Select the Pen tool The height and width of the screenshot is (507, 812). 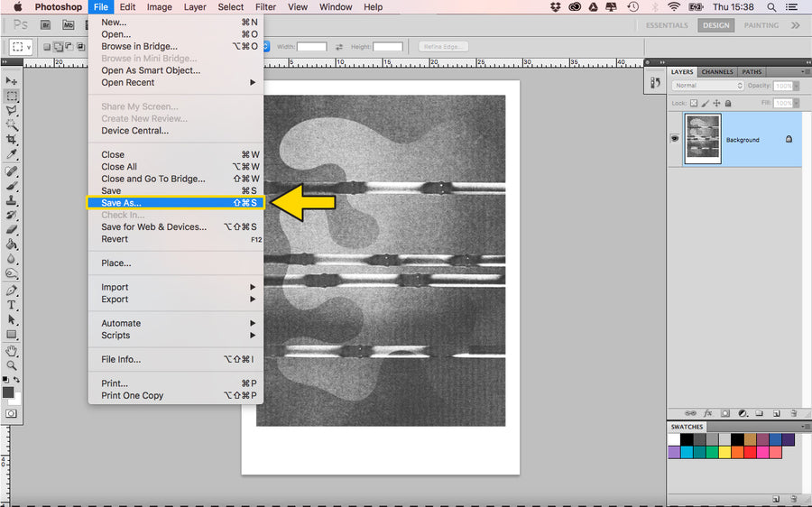tap(12, 290)
